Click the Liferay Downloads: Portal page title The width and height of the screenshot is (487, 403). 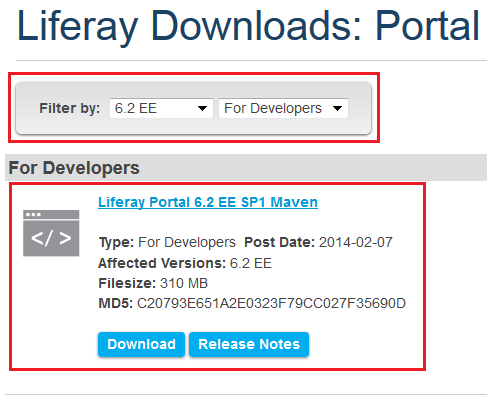tap(248, 27)
